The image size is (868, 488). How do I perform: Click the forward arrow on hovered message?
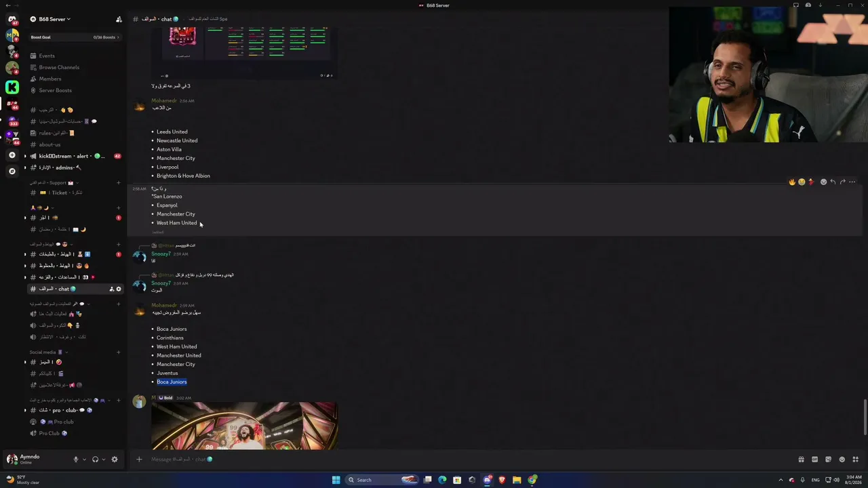842,182
